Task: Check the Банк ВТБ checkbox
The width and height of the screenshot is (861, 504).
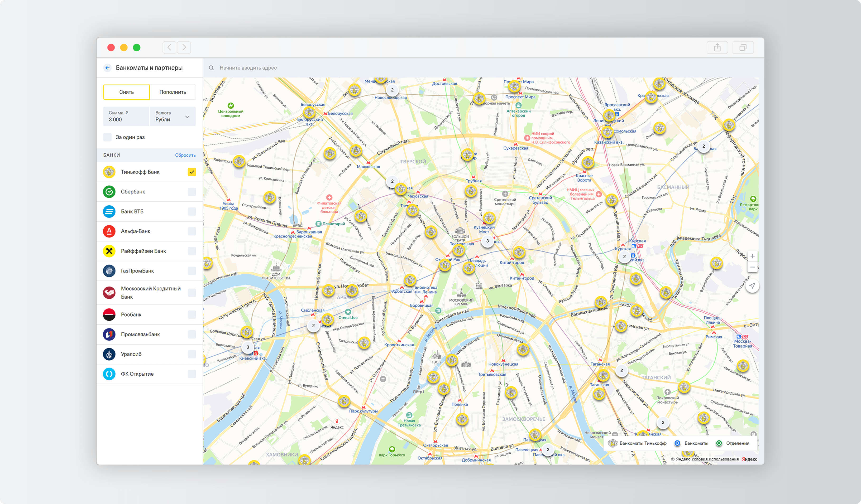Action: (192, 211)
